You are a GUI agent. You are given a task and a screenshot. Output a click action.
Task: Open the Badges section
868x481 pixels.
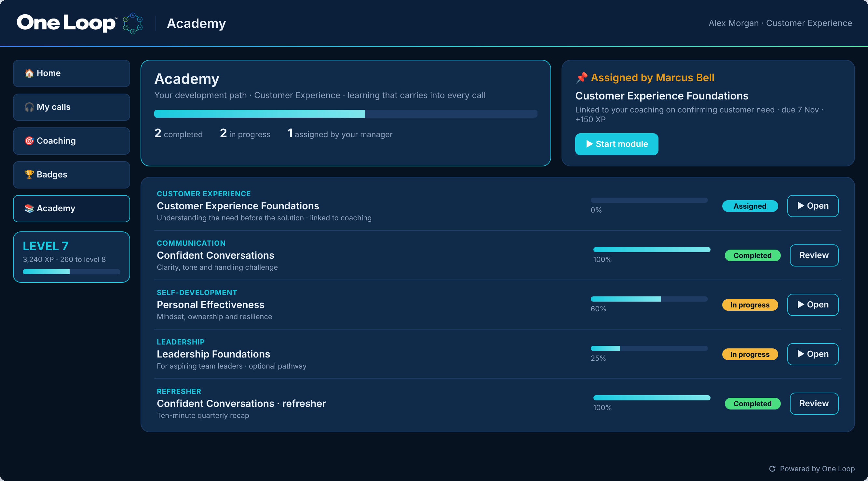(72, 175)
